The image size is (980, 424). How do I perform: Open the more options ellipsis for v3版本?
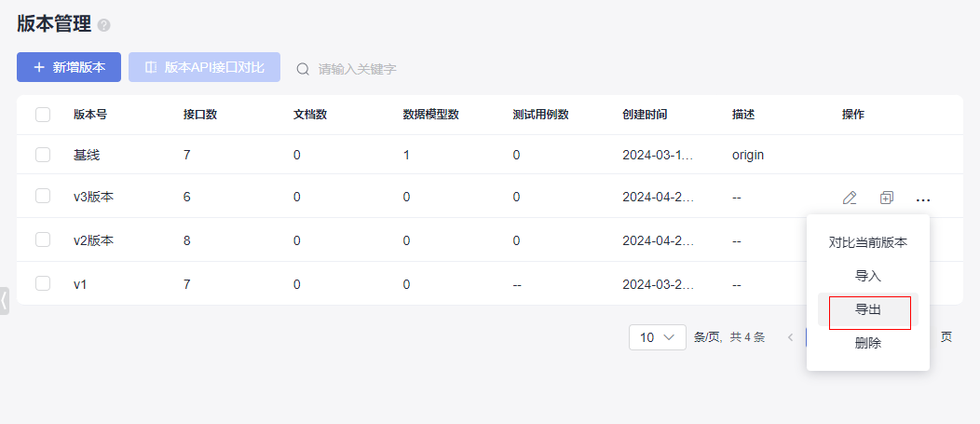click(x=923, y=199)
